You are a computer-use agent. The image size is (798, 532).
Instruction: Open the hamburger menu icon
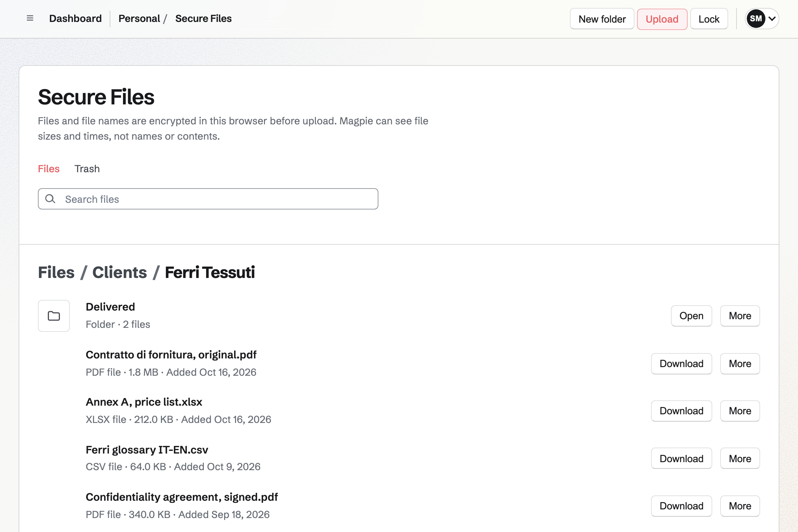coord(30,18)
